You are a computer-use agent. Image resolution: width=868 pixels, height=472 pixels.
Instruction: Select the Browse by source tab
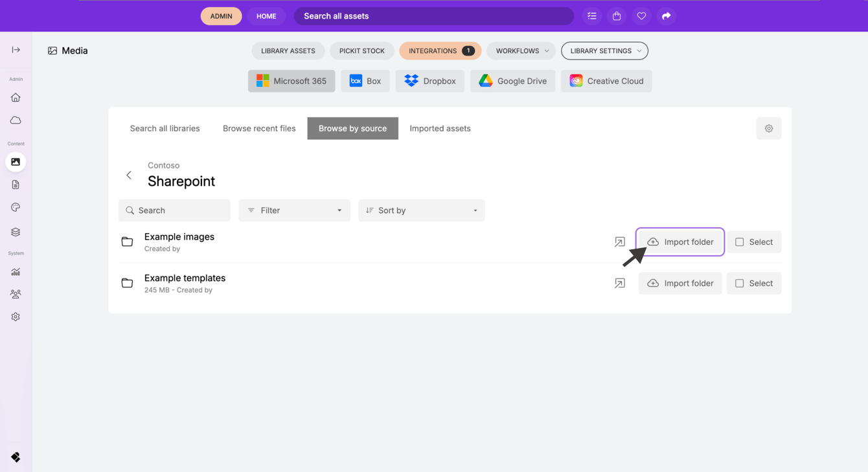coord(352,128)
